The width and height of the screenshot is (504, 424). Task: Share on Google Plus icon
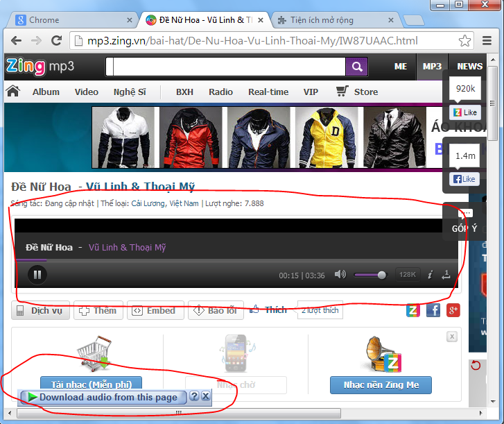453,310
